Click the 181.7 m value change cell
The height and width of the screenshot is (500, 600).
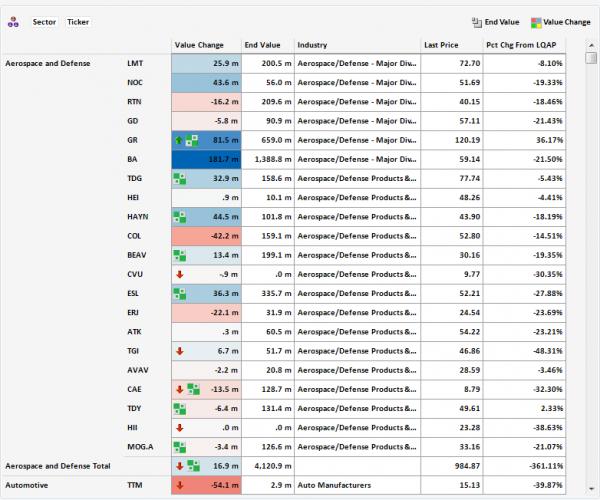point(207,160)
